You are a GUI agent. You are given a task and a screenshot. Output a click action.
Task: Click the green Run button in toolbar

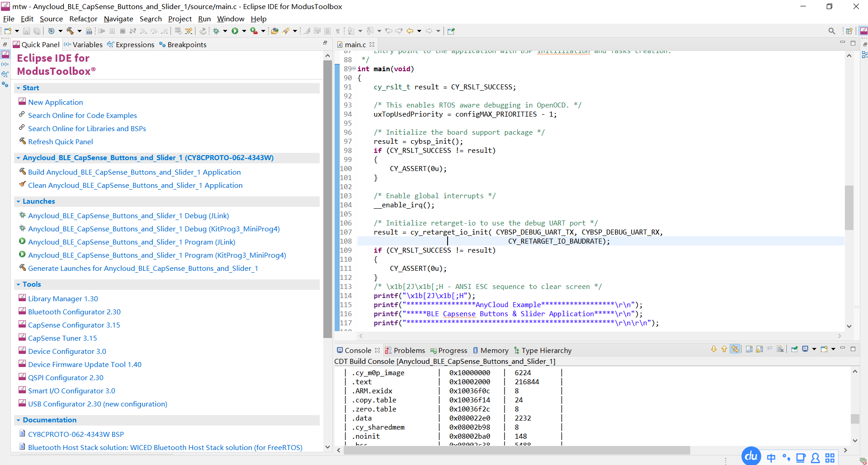coord(235,31)
